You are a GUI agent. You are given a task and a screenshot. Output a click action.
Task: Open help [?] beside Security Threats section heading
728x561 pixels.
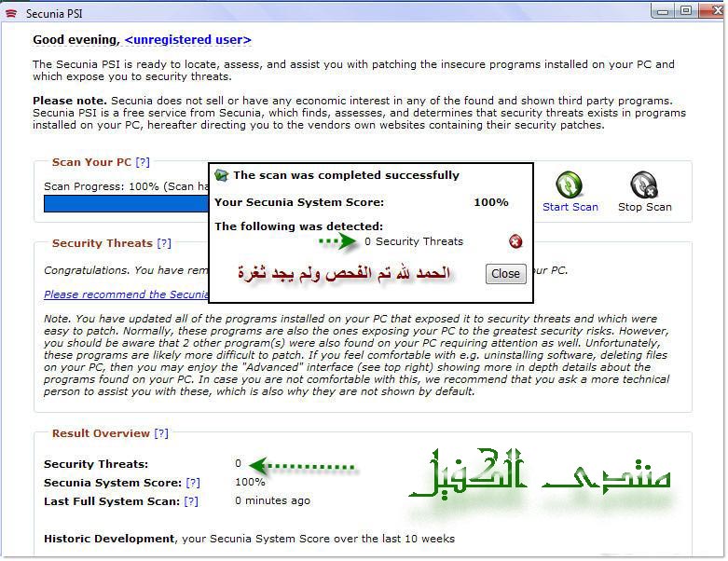tap(164, 243)
